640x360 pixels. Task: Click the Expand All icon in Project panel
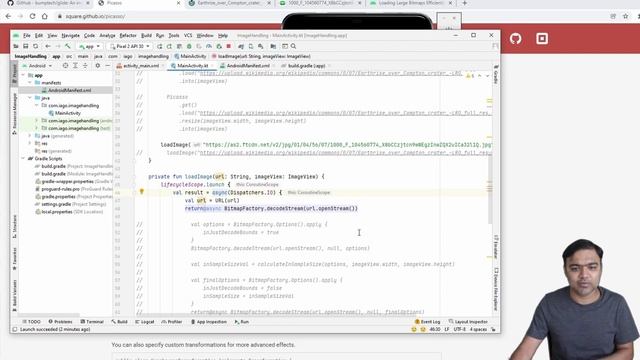point(75,65)
